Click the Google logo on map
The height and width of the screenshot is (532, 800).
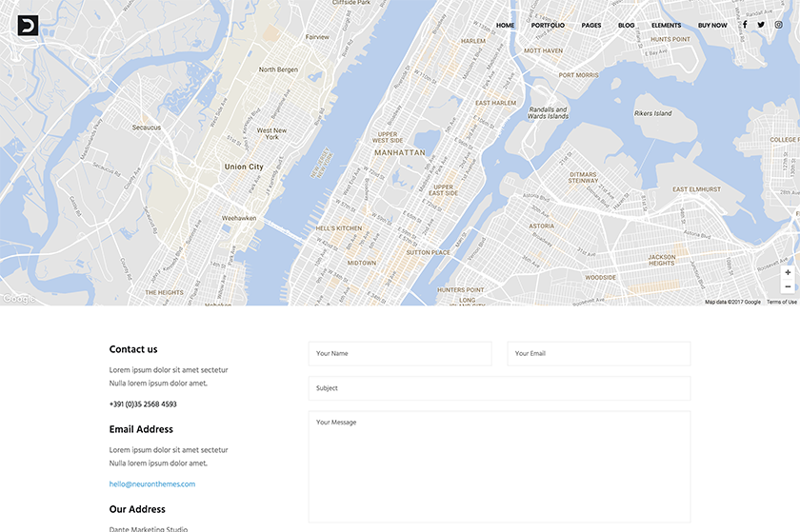coord(19,299)
